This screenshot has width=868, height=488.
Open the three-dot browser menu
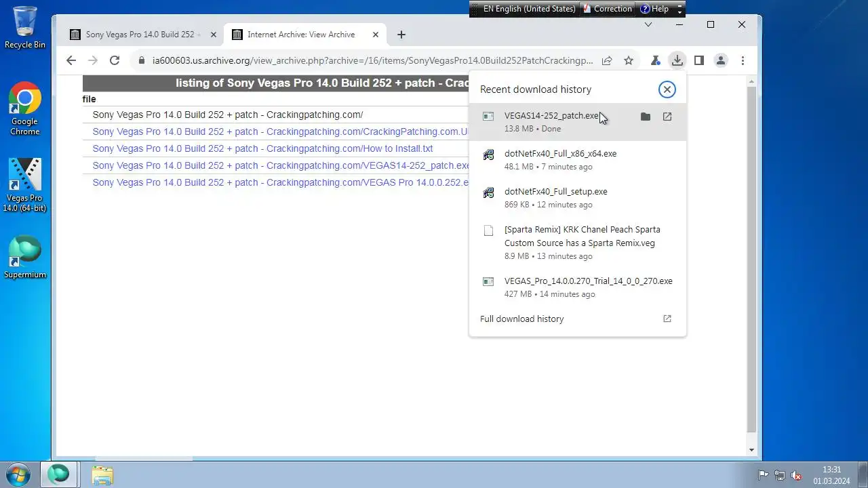pos(743,60)
